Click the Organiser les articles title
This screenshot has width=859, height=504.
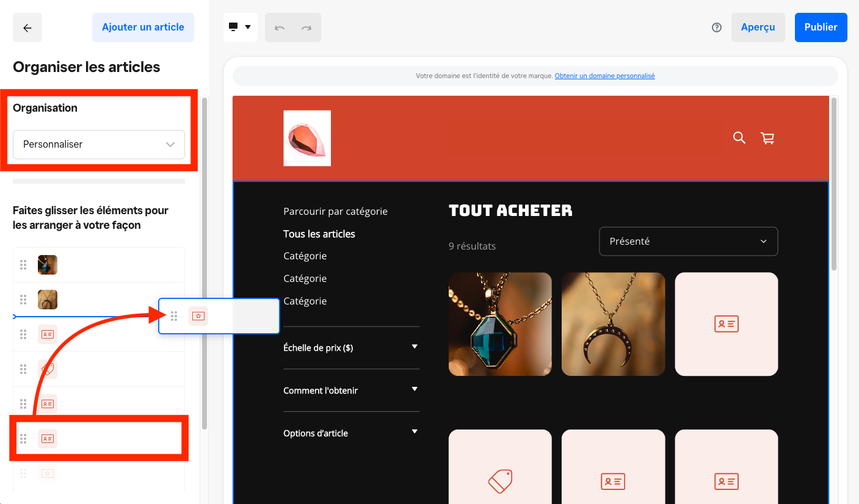click(87, 67)
